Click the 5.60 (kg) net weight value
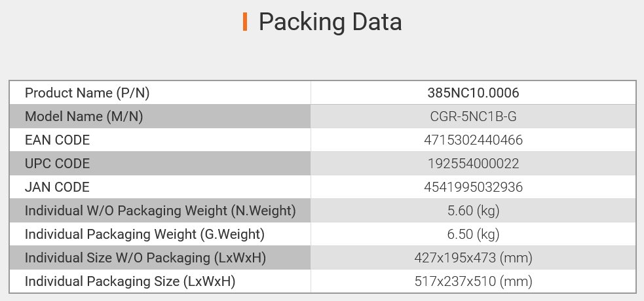This screenshot has height=301, width=644. tap(473, 211)
